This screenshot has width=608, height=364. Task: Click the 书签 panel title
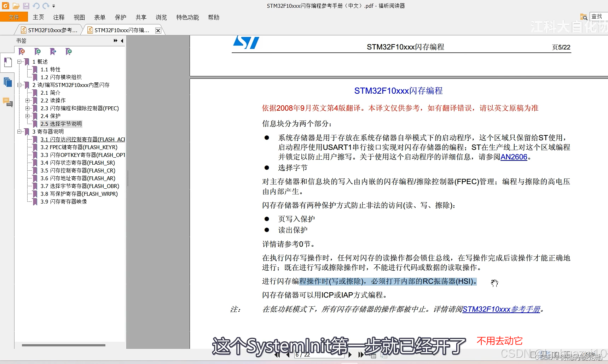[x=21, y=41]
